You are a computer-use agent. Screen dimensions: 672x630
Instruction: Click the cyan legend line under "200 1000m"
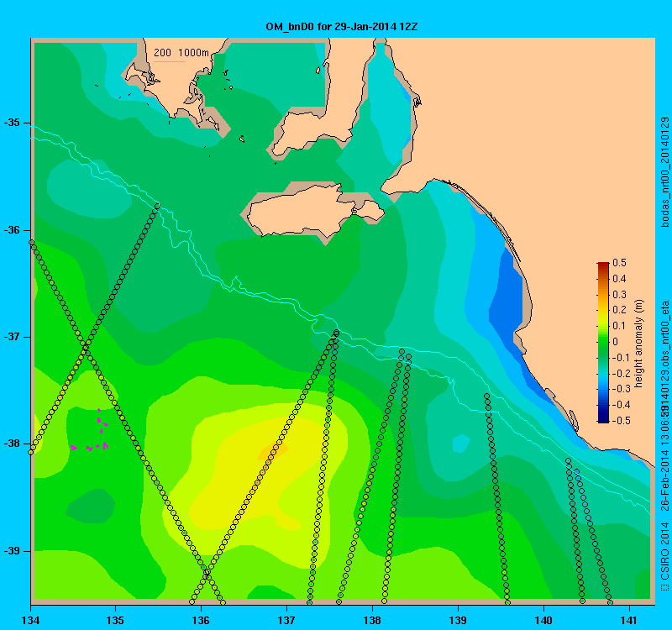(170, 61)
